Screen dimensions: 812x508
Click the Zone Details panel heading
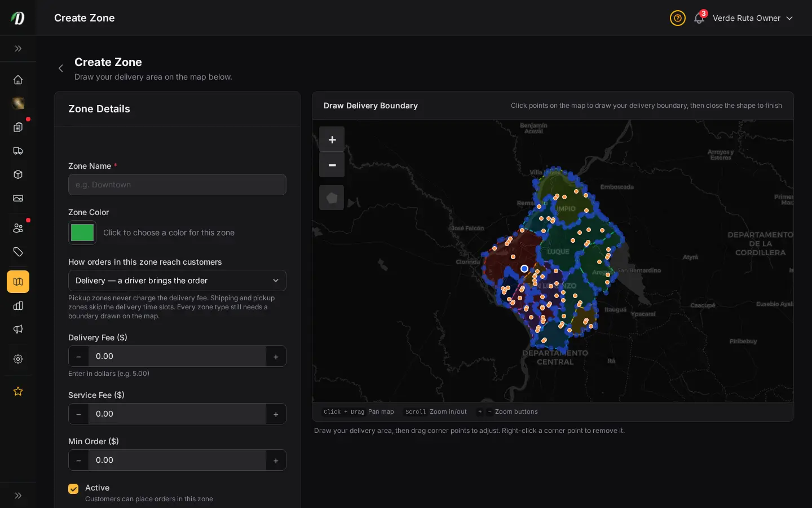pyautogui.click(x=99, y=109)
